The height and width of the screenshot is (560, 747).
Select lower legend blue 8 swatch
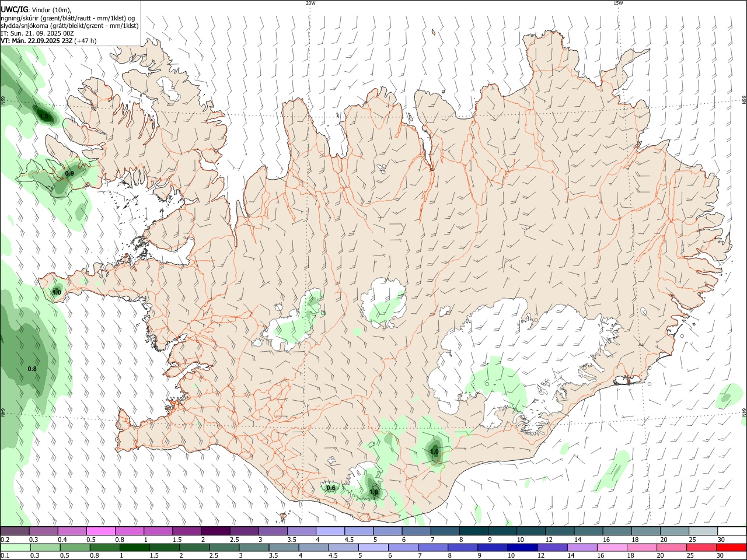point(463,547)
